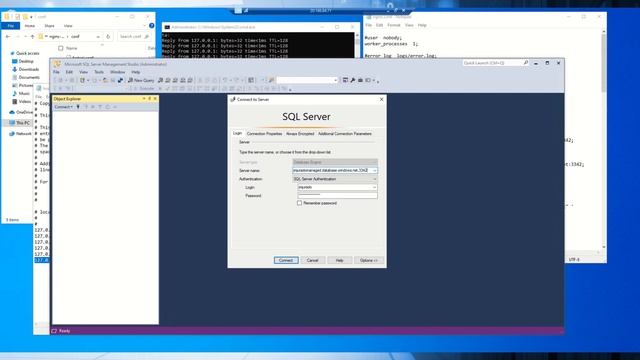
Task: Click New Query in the SSMS toolbar
Action: click(141, 80)
